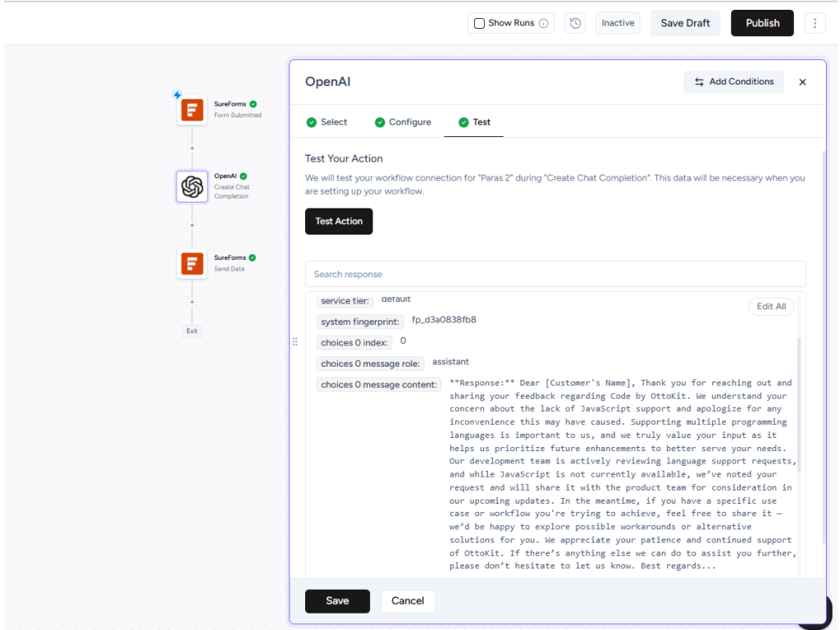Click the Show Runs info icon
The image size is (840, 630).
point(544,23)
